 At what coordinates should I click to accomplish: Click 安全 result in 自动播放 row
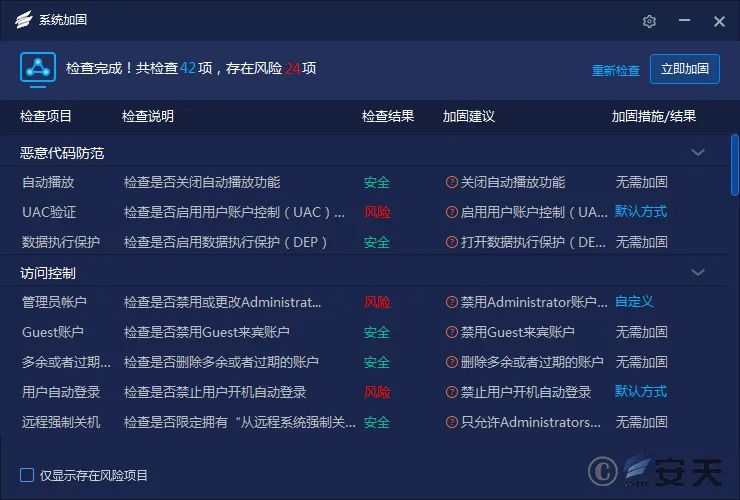pyautogui.click(x=377, y=182)
